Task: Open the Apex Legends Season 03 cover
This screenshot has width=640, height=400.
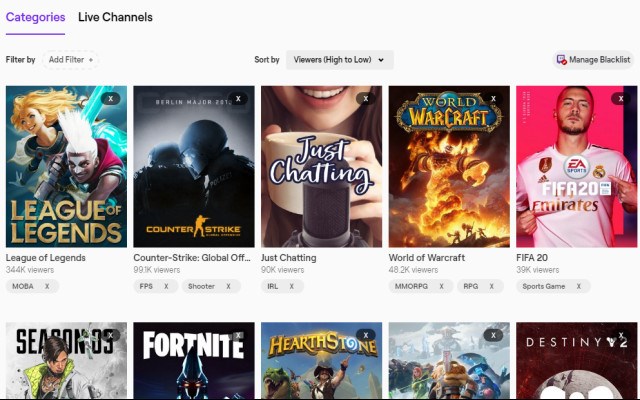Action: (x=66, y=361)
